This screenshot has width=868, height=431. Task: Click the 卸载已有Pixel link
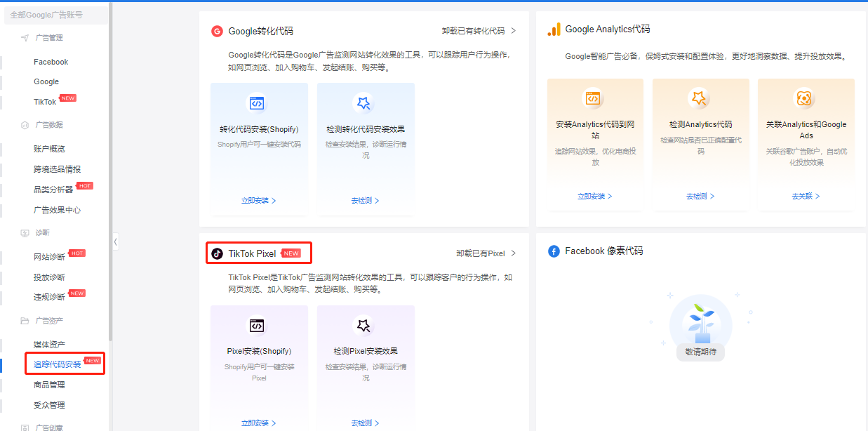point(486,253)
